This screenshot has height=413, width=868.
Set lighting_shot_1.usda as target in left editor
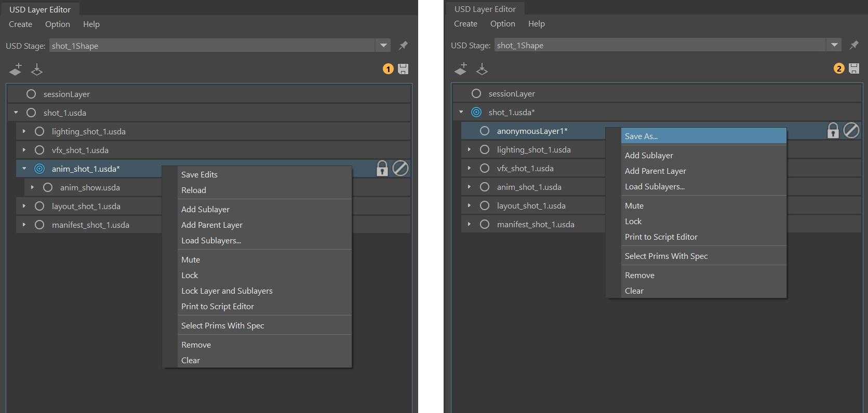tap(39, 131)
